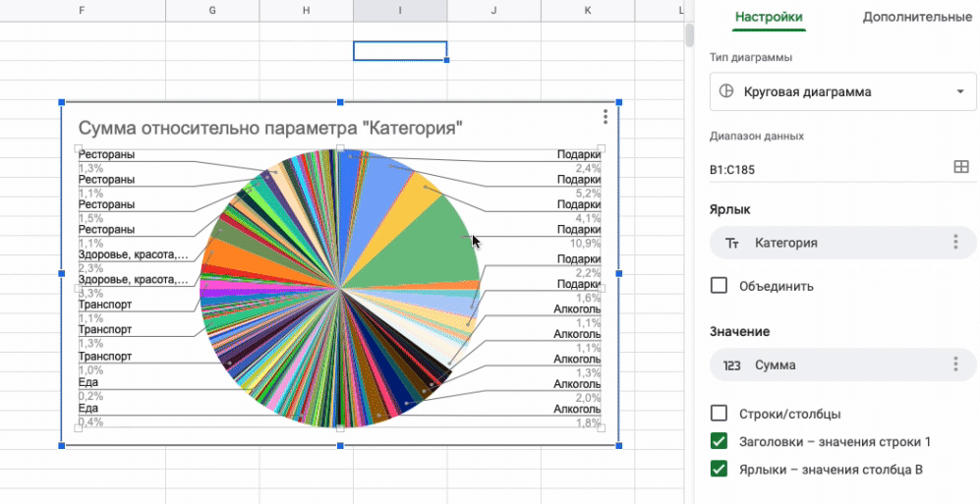The image size is (980, 504).
Task: Click the pie chart type icon
Action: (725, 91)
